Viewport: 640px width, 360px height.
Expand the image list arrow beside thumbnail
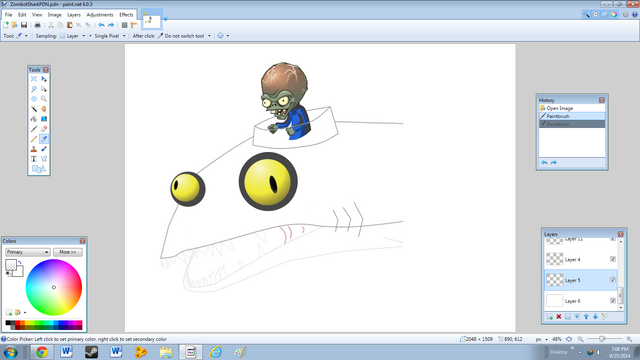[x=166, y=19]
